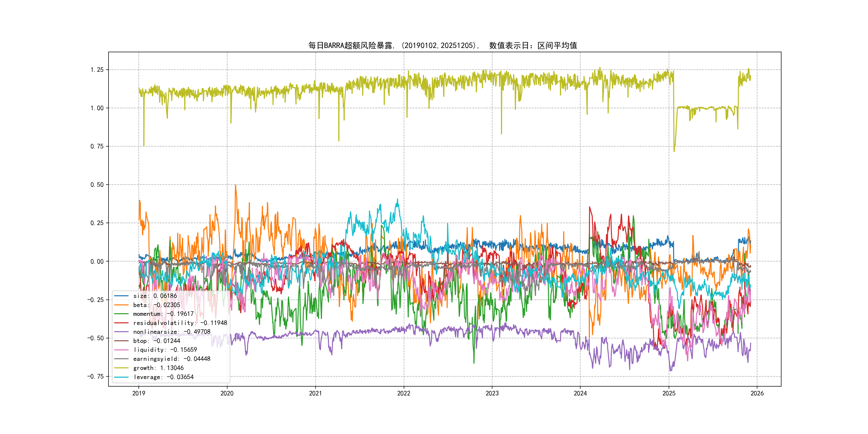
Task: Click the 0.00 y-axis tick label
Action: point(97,261)
